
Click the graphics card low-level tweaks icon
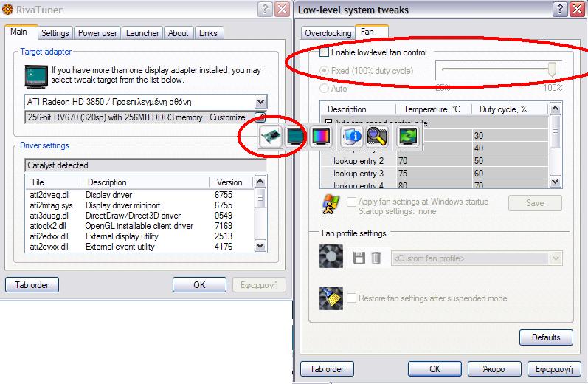(x=271, y=137)
